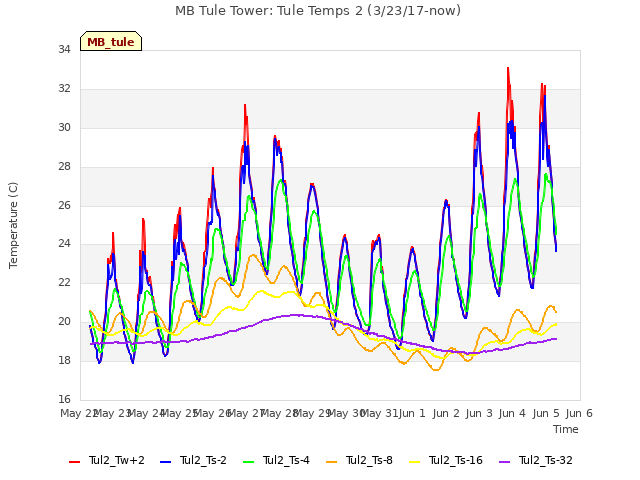Click the Jun 6 x-axis tick label
640x480 pixels.
tap(579, 413)
